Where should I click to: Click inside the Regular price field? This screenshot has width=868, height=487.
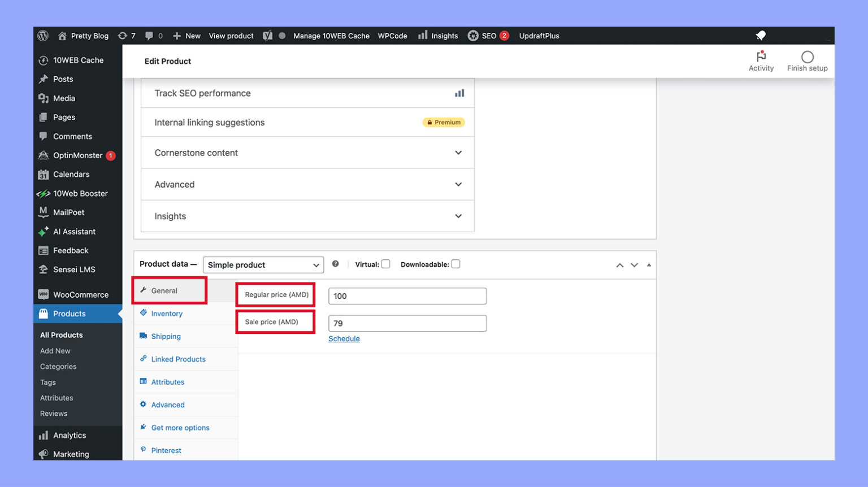[x=407, y=295]
